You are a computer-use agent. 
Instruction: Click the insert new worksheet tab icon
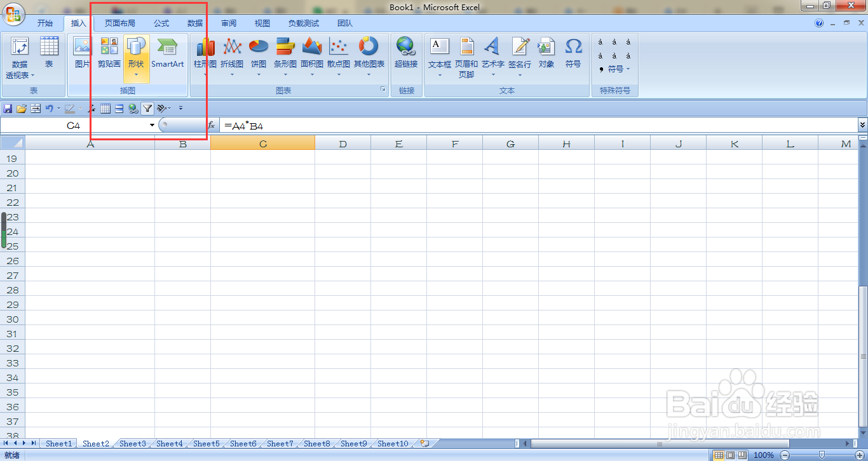click(x=425, y=443)
